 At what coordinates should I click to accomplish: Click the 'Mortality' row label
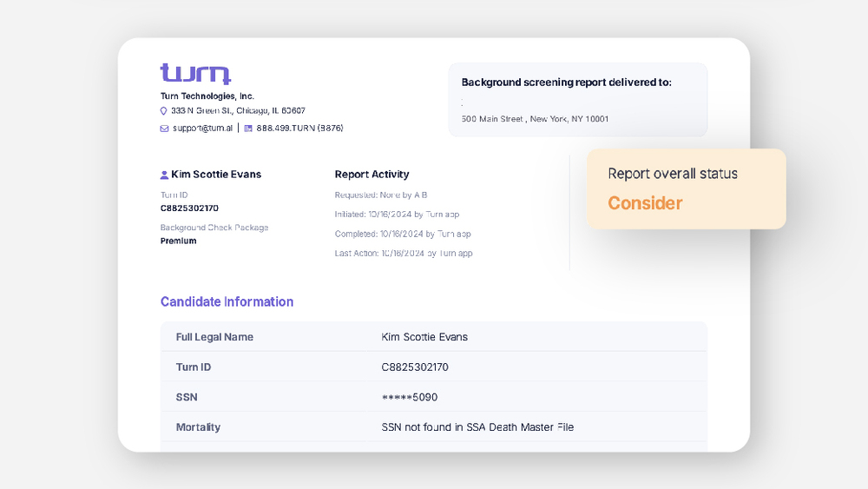point(198,427)
